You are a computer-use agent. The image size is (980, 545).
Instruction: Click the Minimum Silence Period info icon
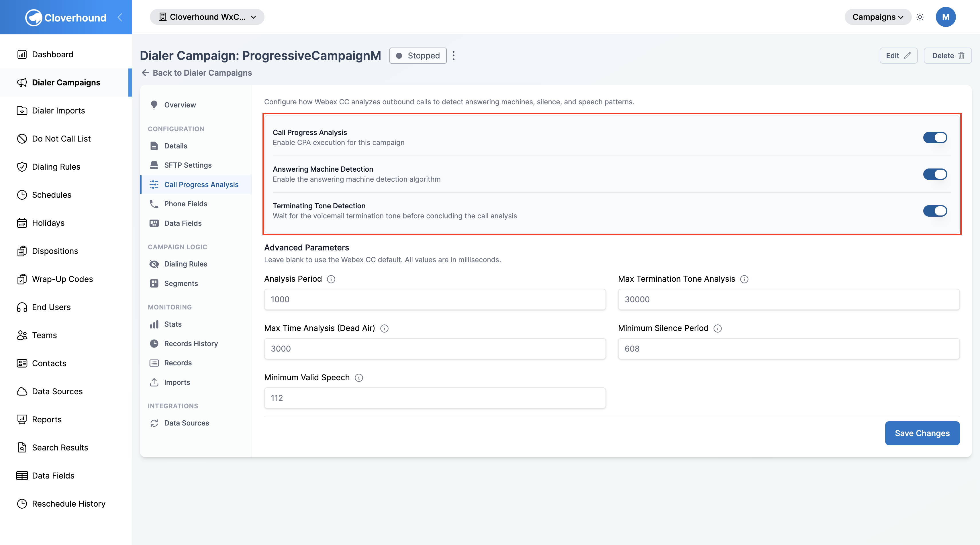click(718, 329)
